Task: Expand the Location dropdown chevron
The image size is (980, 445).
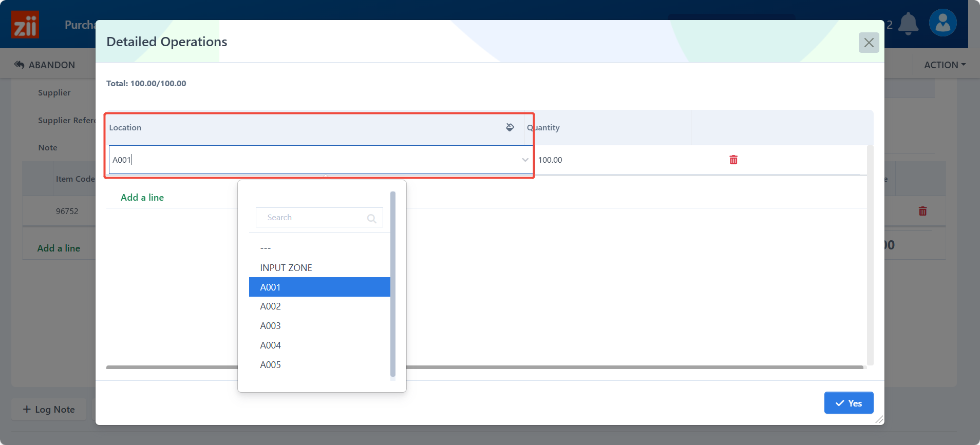Action: [x=525, y=160]
